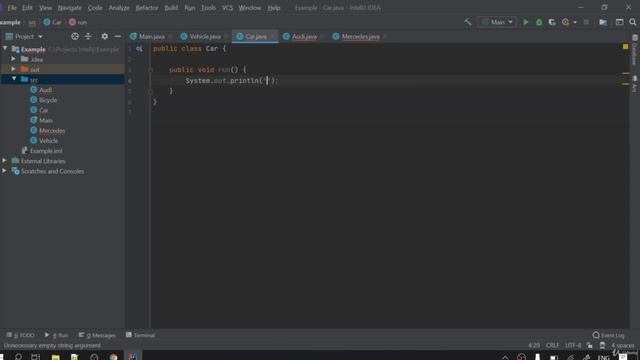Click the Build project hammer icon
Screen dimensions: 640x360
pyautogui.click(x=468, y=22)
